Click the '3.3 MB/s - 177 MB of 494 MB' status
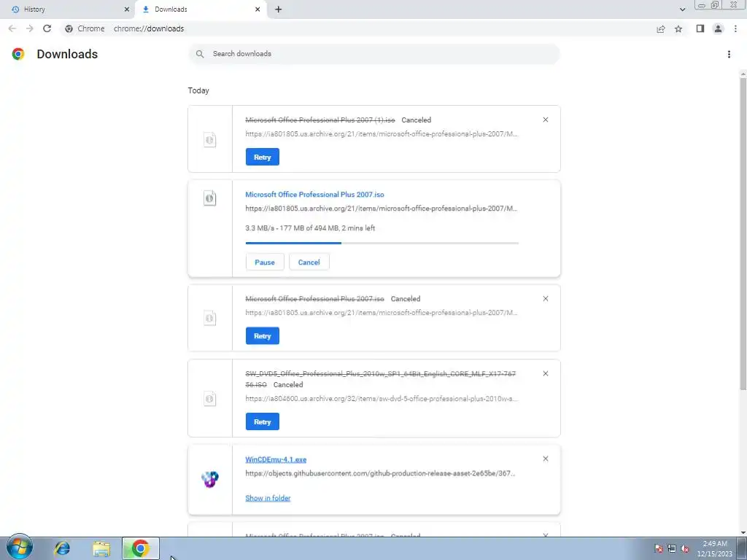Viewport: 747px width, 560px height. (x=310, y=228)
